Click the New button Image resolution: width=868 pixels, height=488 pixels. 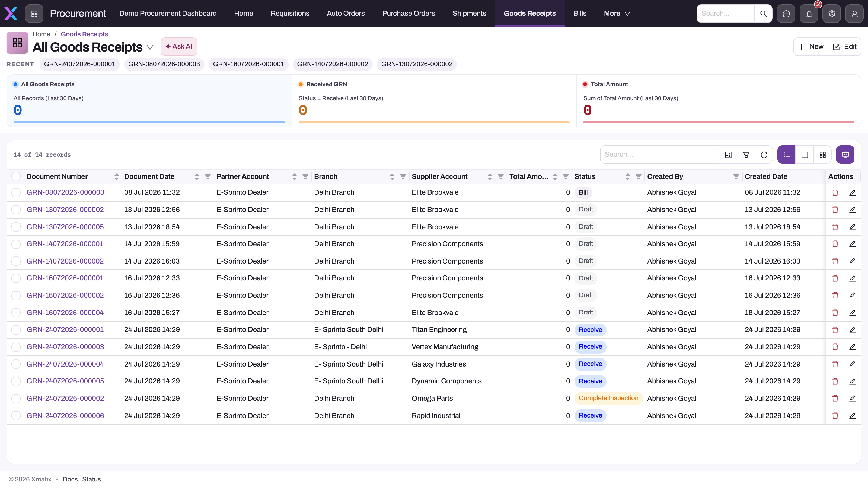coord(811,46)
